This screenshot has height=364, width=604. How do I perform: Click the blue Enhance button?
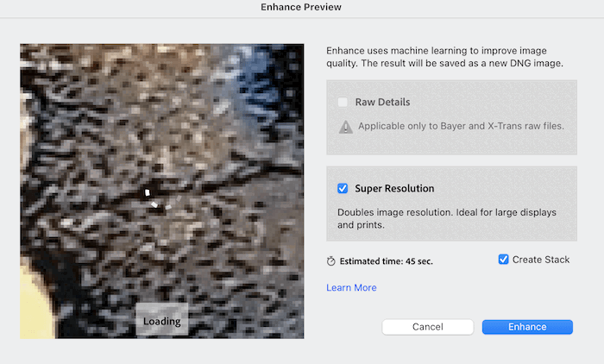(527, 327)
